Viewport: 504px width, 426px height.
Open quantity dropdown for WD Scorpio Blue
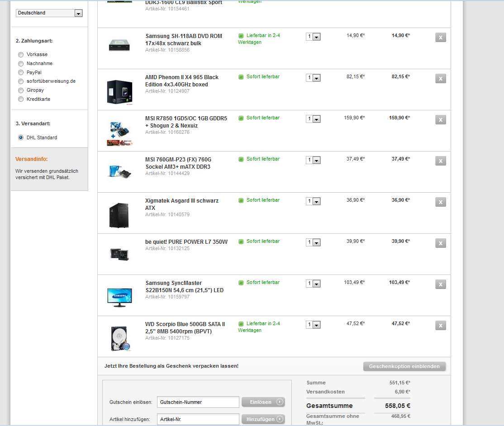click(313, 325)
